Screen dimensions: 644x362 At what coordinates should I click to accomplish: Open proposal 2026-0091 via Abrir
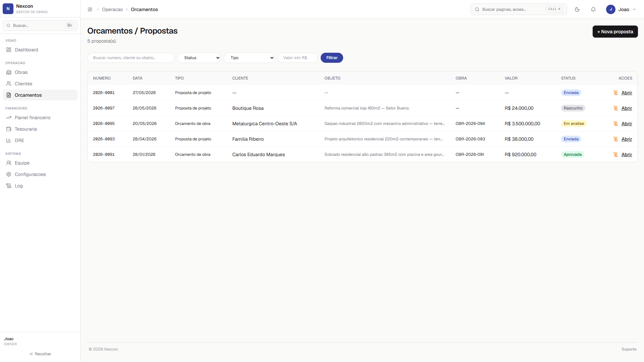(627, 154)
